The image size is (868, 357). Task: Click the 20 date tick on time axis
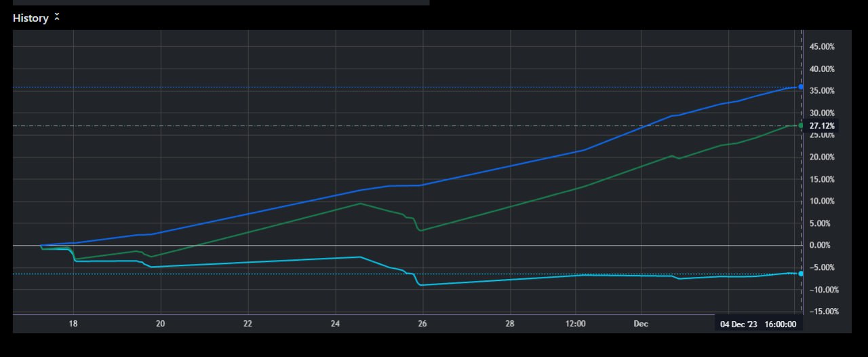pos(161,324)
